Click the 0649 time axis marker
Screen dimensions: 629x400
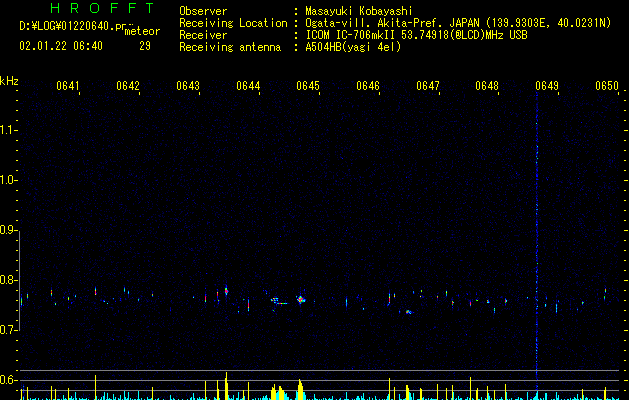(547, 86)
